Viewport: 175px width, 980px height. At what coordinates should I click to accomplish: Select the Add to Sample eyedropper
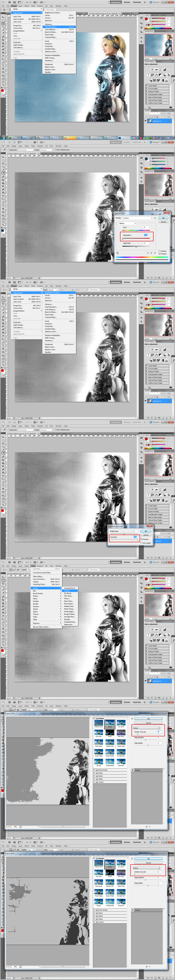pyautogui.click(x=151, y=253)
